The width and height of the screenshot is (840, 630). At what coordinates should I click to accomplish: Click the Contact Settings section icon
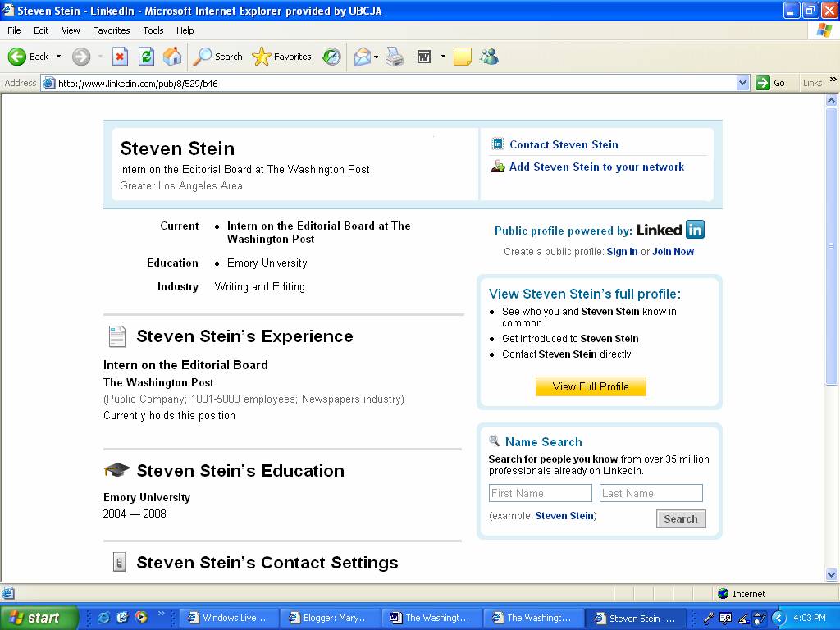119,563
